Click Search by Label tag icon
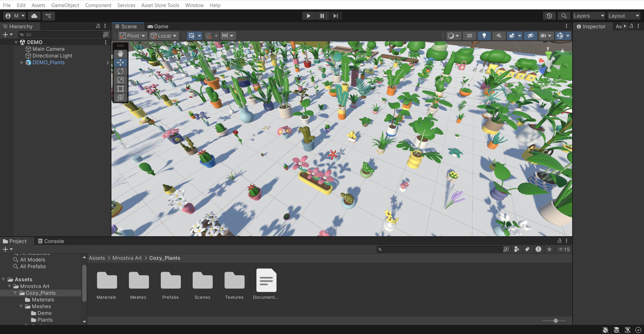The height and width of the screenshot is (334, 644). coord(528,249)
